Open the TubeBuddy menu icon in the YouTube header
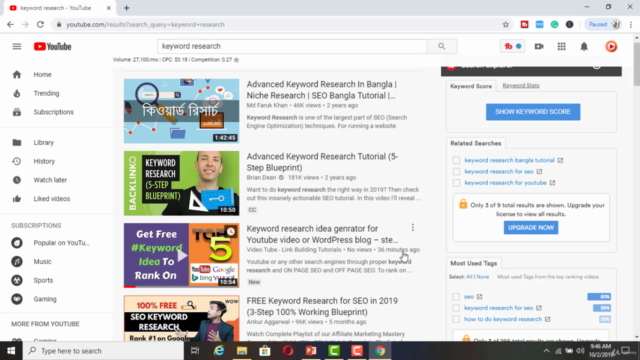The width and height of the screenshot is (640, 360). [x=512, y=46]
